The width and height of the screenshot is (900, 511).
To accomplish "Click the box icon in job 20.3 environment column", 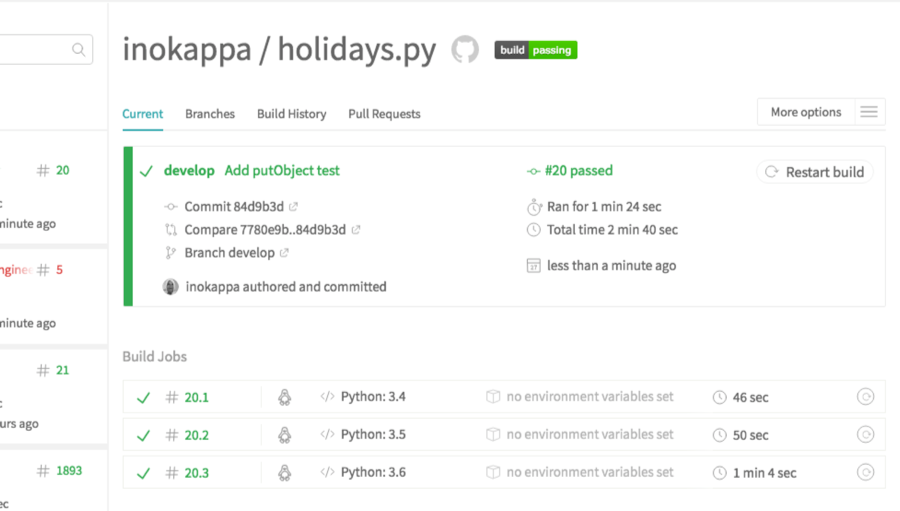I will (492, 473).
